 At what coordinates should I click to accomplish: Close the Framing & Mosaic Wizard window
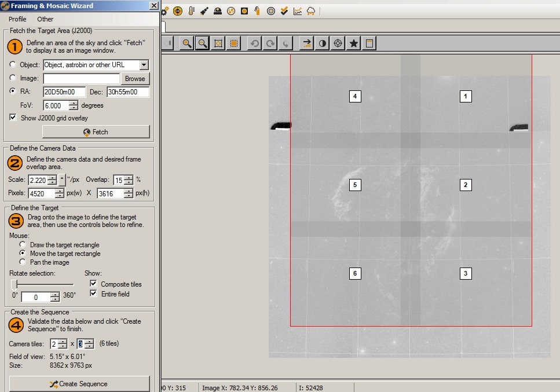point(153,5)
